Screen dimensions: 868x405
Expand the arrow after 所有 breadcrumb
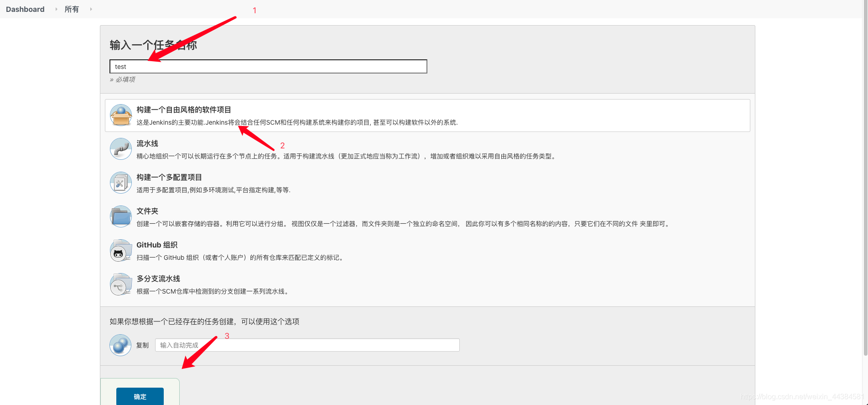(91, 9)
